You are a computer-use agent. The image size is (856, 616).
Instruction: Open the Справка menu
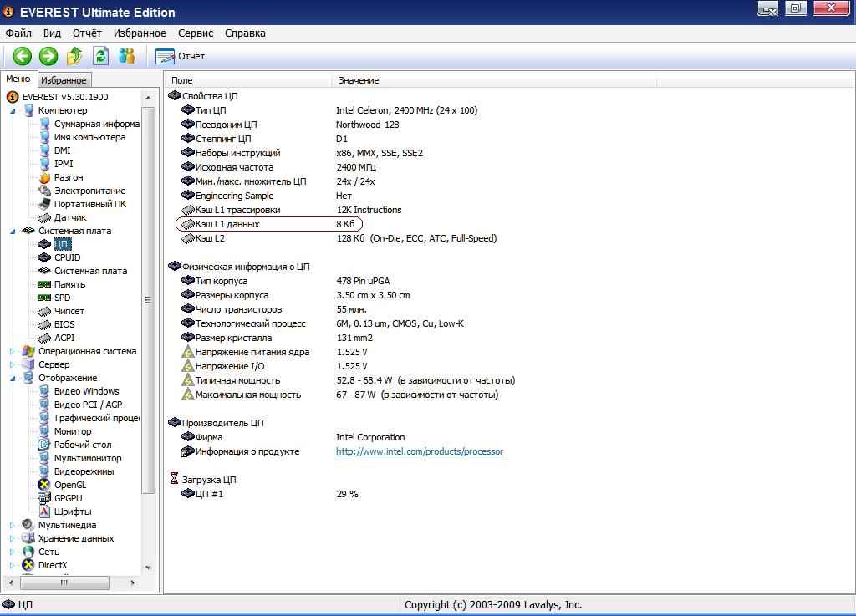click(245, 33)
